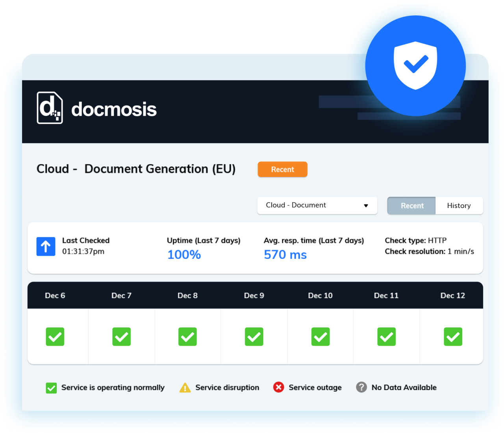This screenshot has width=504, height=433.
Task: Select the blue shield checkmark badge
Action: point(415,66)
